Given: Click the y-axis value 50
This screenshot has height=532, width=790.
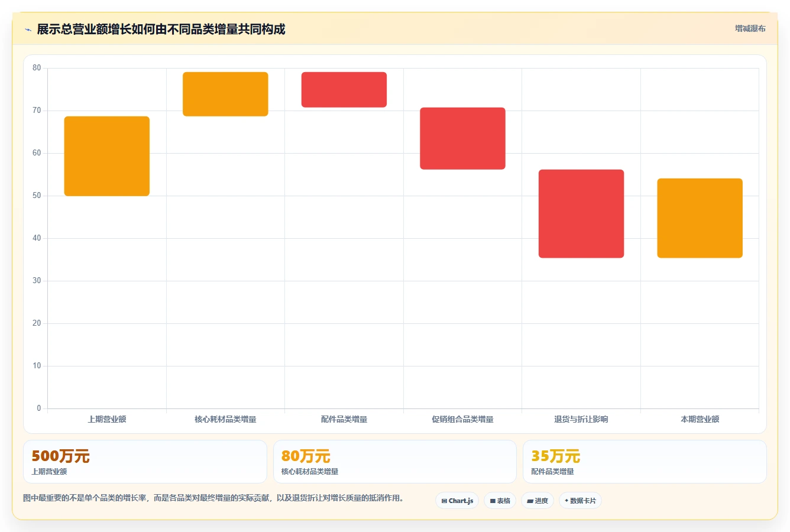Looking at the screenshot, I should pos(37,196).
